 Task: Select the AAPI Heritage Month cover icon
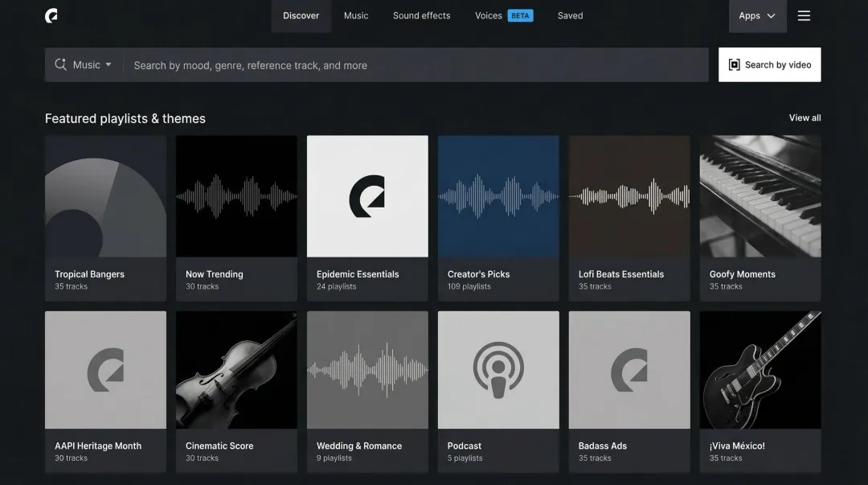105,370
